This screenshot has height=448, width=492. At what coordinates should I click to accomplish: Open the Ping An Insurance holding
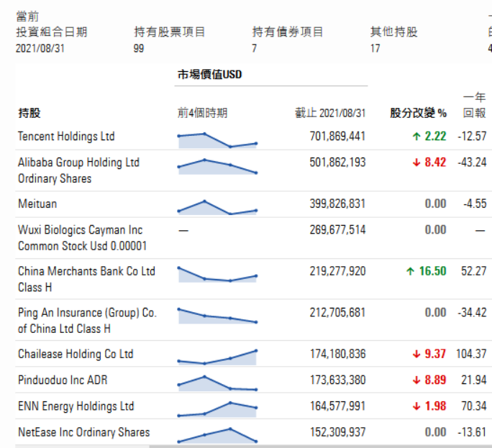click(x=87, y=321)
